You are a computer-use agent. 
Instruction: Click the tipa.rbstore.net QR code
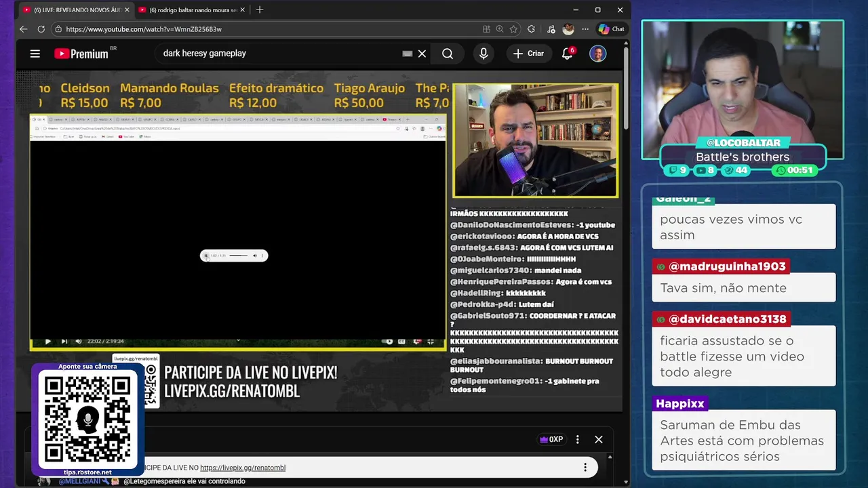(x=87, y=420)
